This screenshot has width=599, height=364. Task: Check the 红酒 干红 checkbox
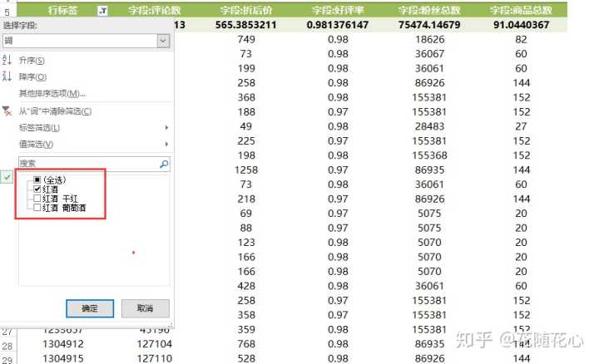click(37, 199)
